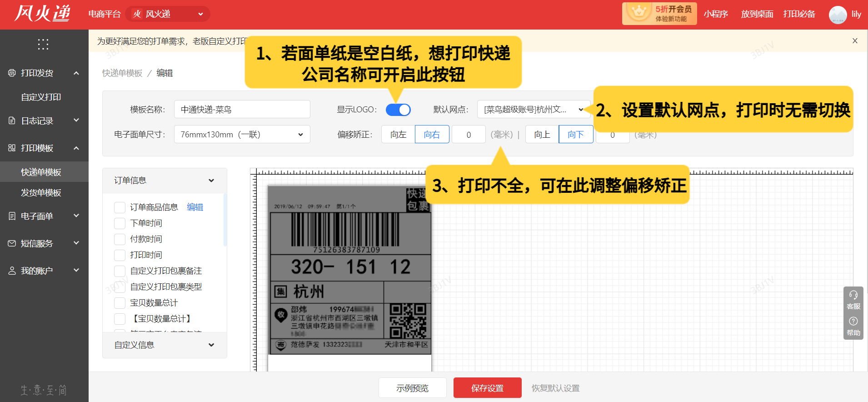Collapse the 打印模板 sidebar group

[76, 148]
